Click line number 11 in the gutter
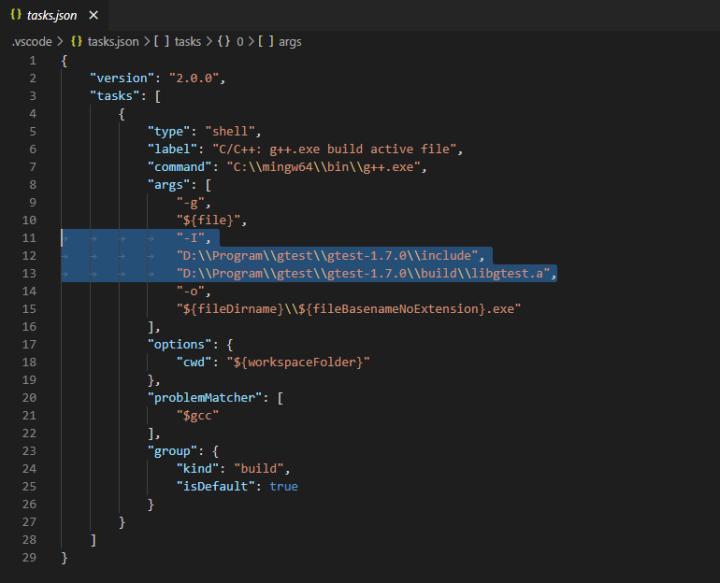 [x=30, y=238]
